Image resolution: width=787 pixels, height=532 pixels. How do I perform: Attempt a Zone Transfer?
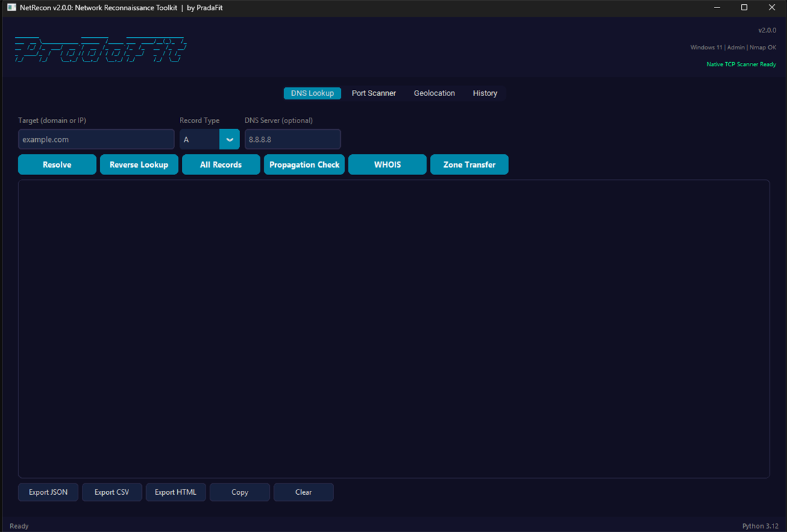[469, 165]
